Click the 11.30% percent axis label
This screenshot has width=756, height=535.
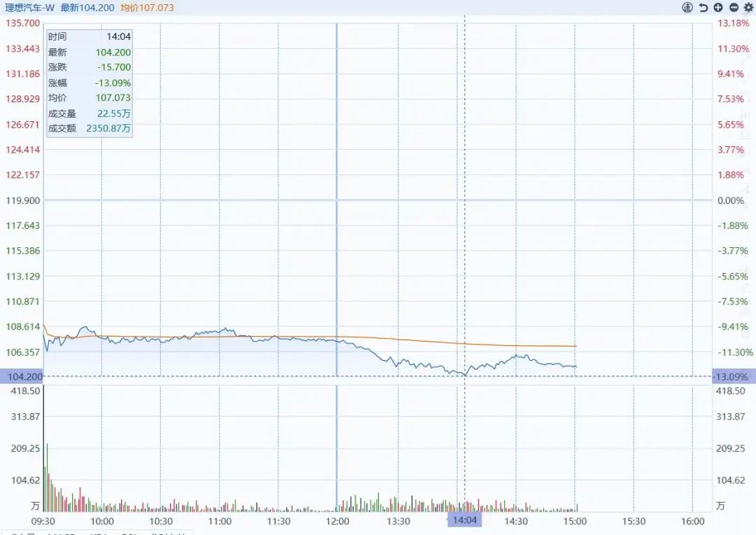[x=733, y=48]
